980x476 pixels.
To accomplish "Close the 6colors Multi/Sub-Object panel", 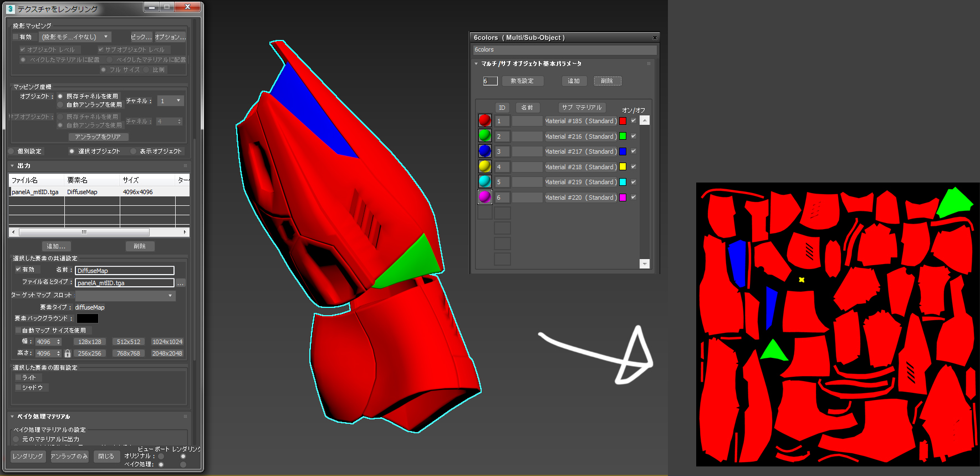I will coord(655,38).
